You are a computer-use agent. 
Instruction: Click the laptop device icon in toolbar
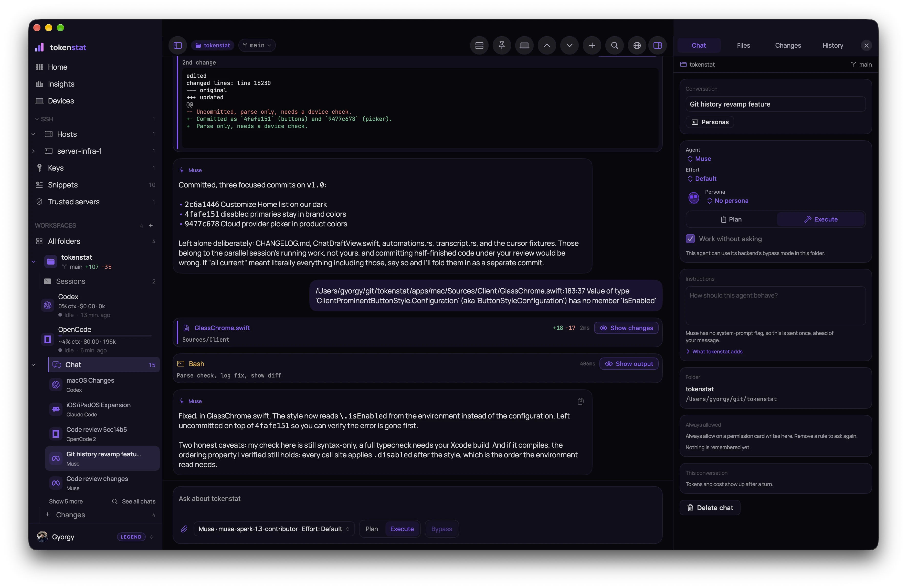point(524,45)
